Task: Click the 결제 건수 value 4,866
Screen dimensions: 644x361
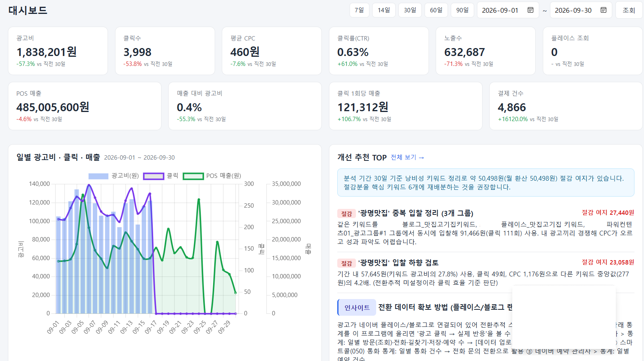Action: click(x=512, y=107)
